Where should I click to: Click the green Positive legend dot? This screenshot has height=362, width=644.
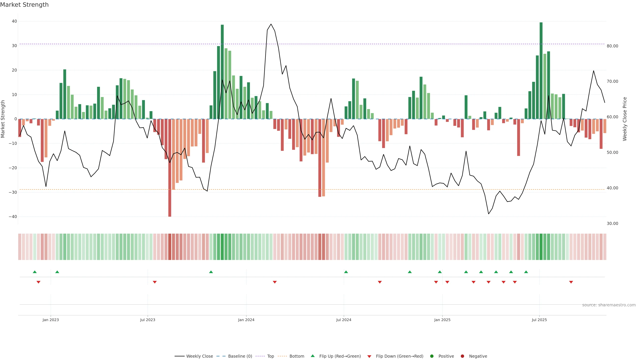click(x=432, y=356)
